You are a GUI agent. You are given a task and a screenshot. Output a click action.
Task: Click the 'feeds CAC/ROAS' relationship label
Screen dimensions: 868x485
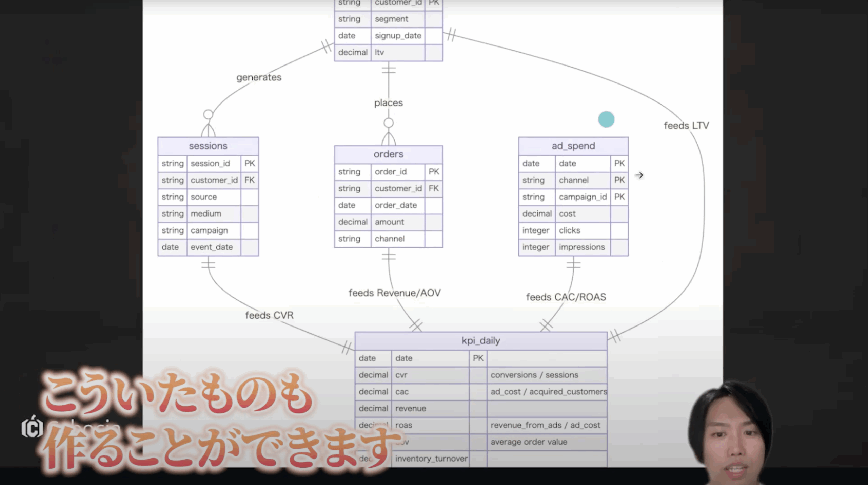[x=566, y=297]
